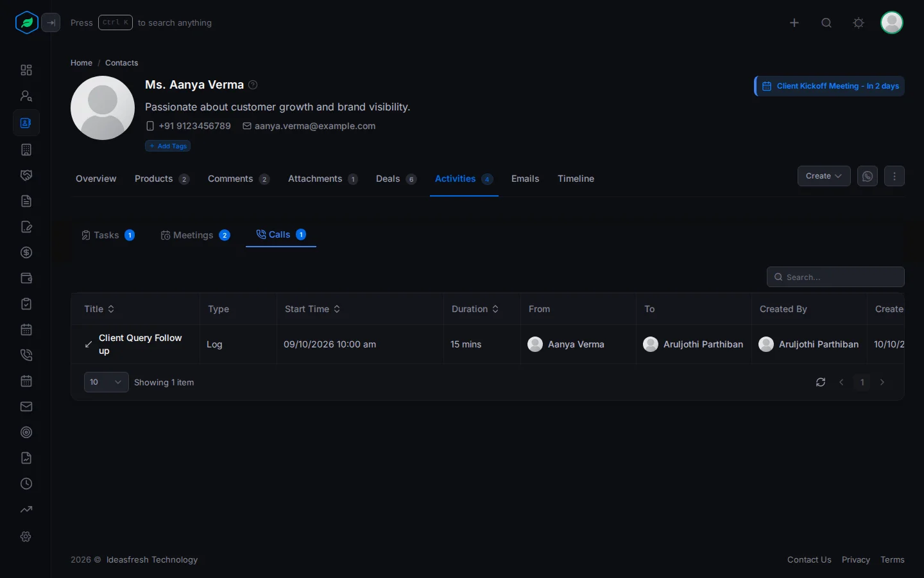Click the green leaf app logo

click(x=26, y=22)
